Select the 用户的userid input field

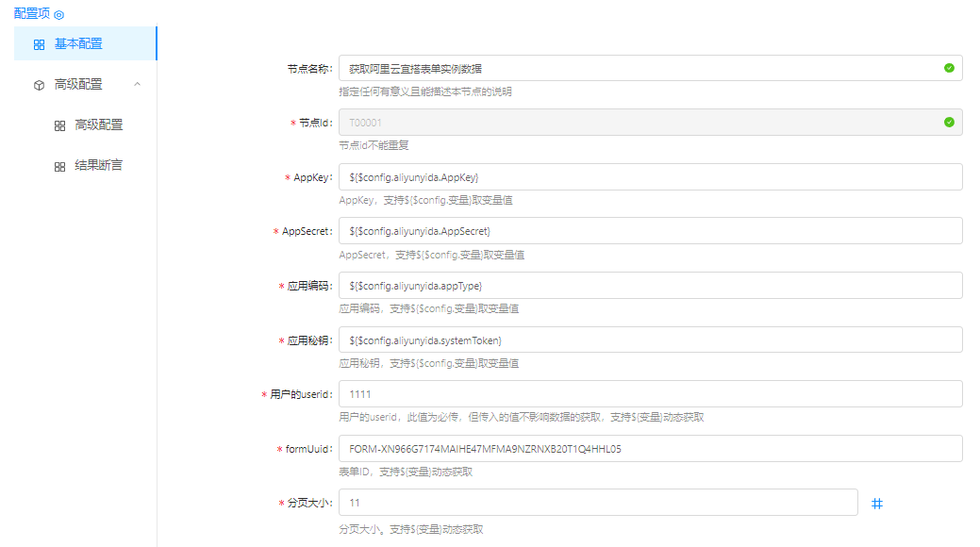pos(650,394)
